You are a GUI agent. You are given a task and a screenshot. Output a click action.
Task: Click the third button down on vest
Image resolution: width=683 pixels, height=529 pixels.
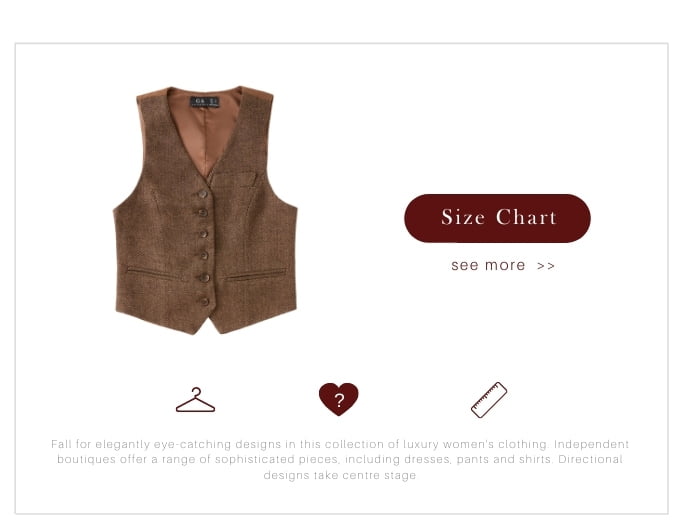(x=203, y=234)
